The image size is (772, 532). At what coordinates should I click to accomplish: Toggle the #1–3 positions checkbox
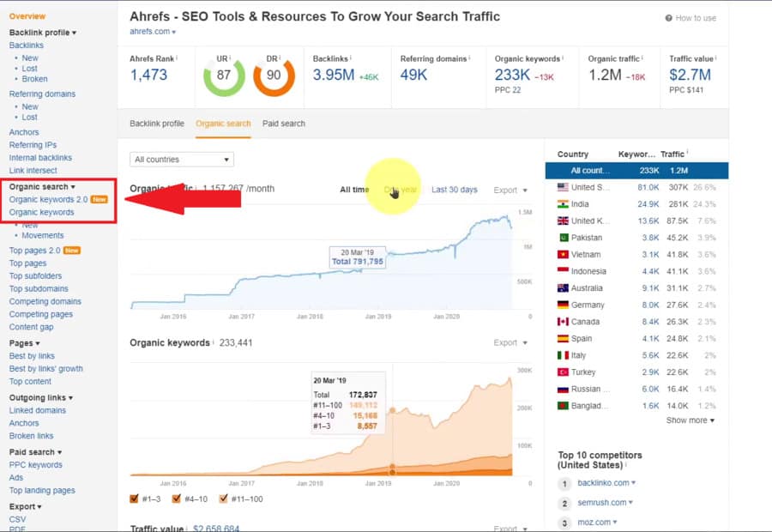[x=134, y=499]
